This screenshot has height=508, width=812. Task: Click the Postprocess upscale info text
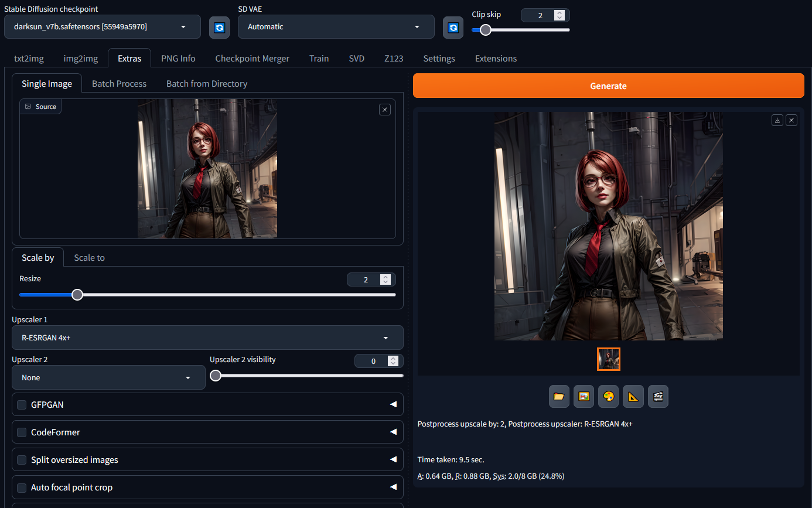[525, 424]
